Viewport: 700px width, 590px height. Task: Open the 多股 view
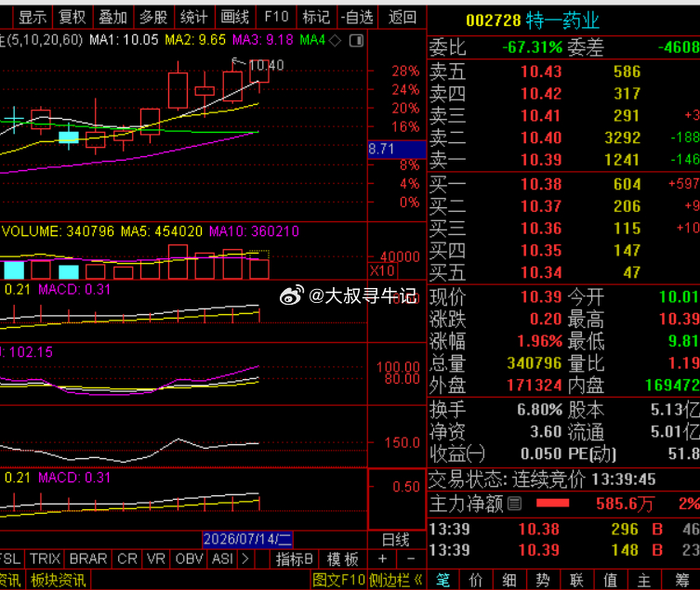coord(153,18)
